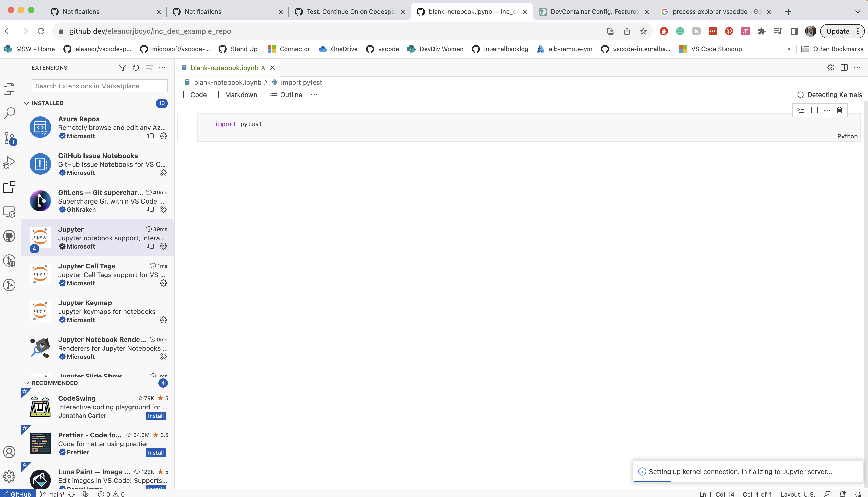Viewport: 868px width, 497px height.
Task: Open Run and Debug in the activity bar
Action: 9,162
